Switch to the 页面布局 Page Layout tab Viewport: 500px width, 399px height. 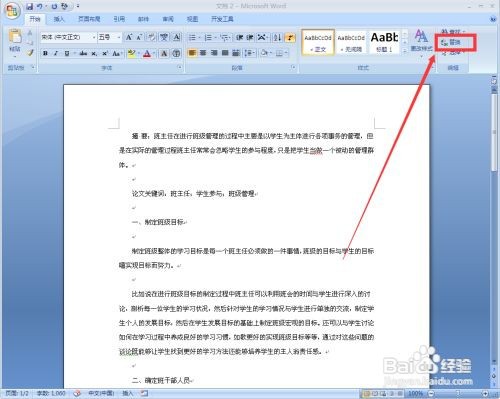click(x=89, y=19)
